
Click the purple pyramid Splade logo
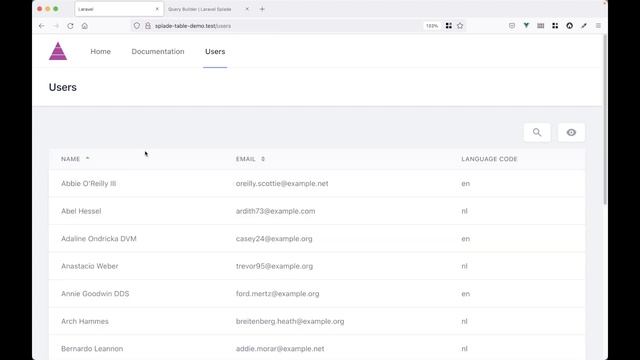[58, 51]
